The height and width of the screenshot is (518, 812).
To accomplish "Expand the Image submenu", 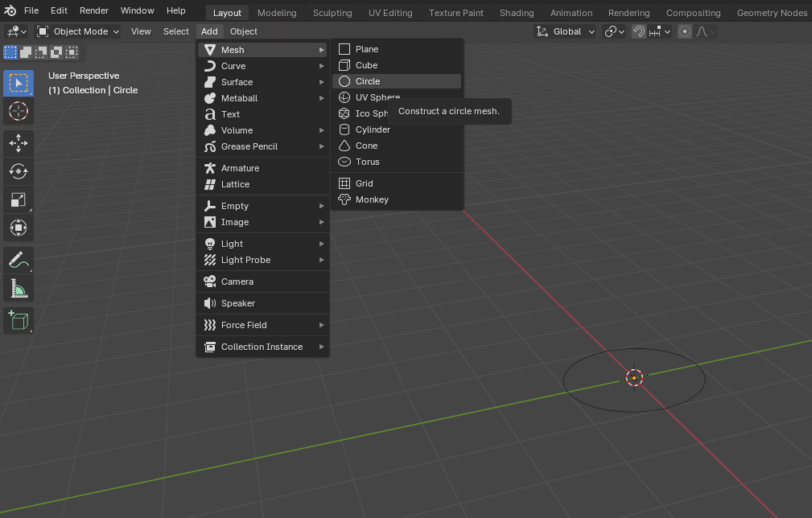I will 262,222.
